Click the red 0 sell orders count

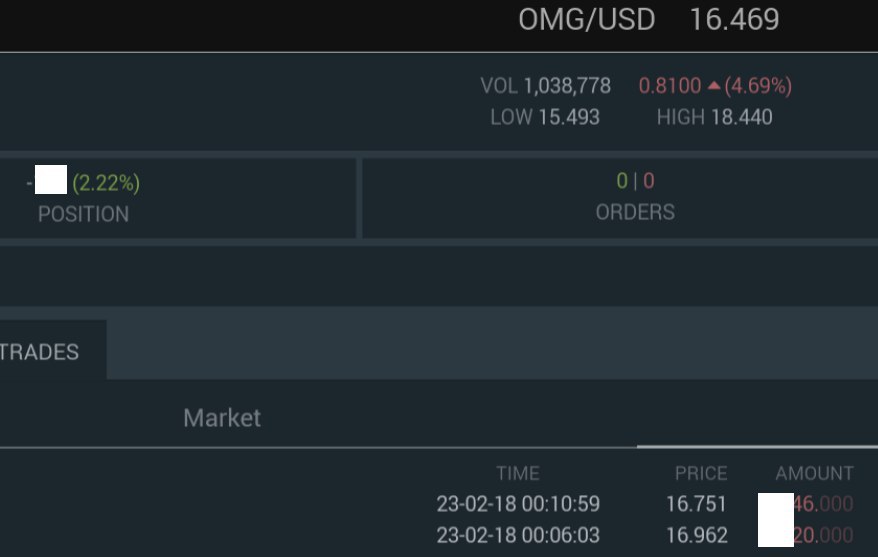click(x=648, y=181)
